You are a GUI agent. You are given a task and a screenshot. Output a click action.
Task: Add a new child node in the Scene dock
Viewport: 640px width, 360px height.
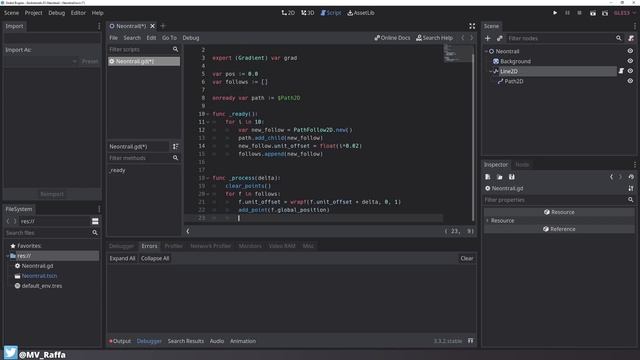click(488, 38)
